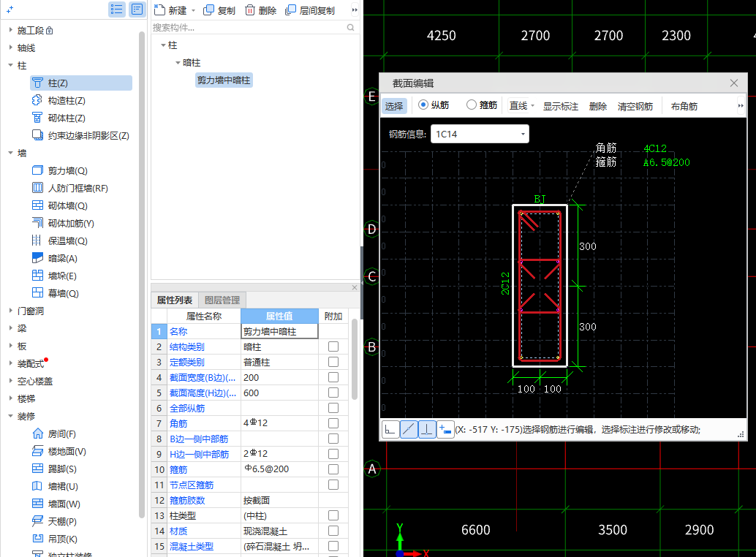Select the 砌体墙(Q) masonry wall icon
The width and height of the screenshot is (756, 557).
pyautogui.click(x=37, y=205)
